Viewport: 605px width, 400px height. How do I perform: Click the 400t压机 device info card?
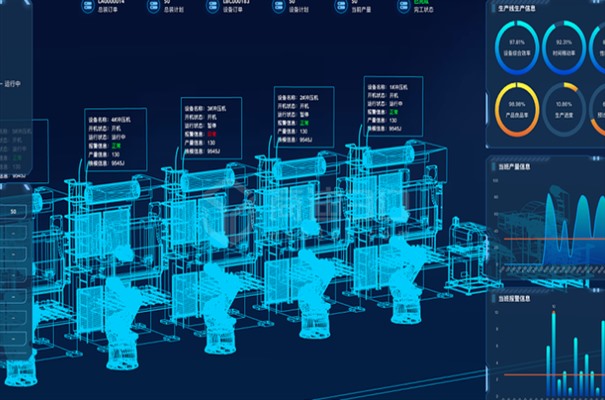coord(115,140)
